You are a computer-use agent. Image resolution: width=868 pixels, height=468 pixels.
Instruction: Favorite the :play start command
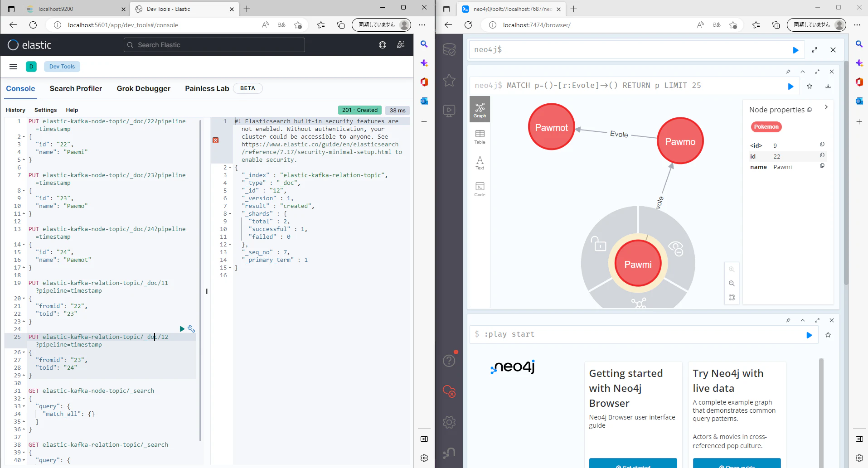[x=828, y=335]
